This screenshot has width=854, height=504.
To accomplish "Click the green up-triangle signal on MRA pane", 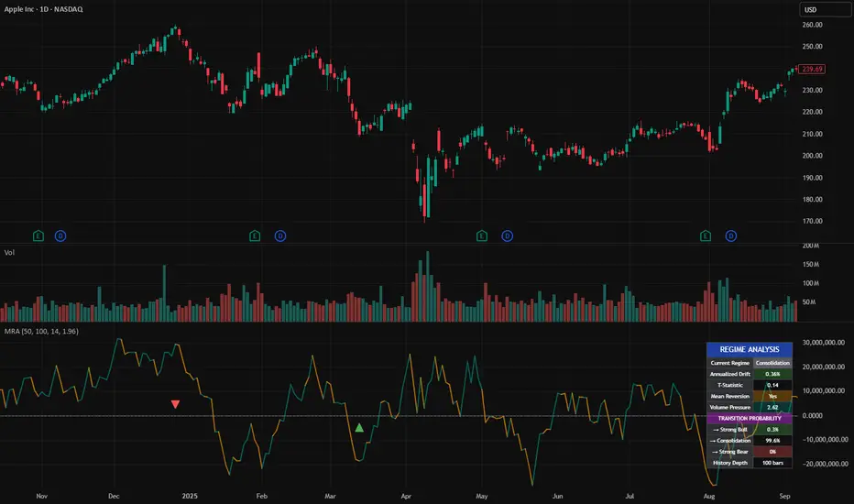I will 359,428.
